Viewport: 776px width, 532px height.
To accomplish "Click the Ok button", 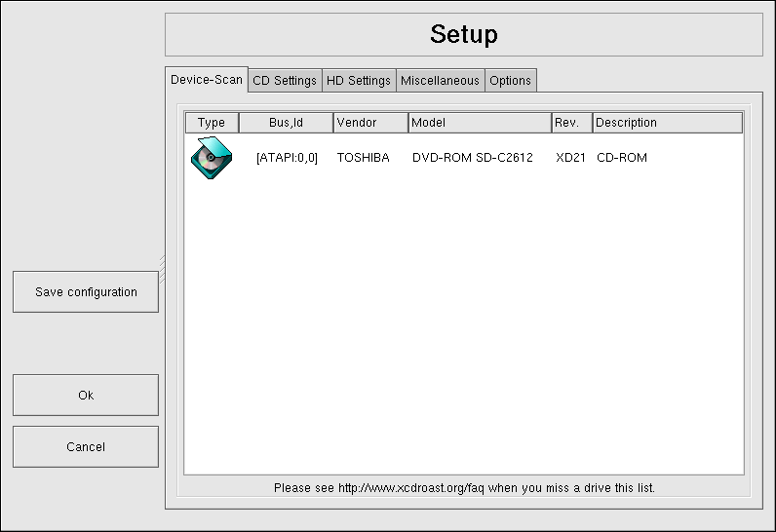I will (x=86, y=396).
